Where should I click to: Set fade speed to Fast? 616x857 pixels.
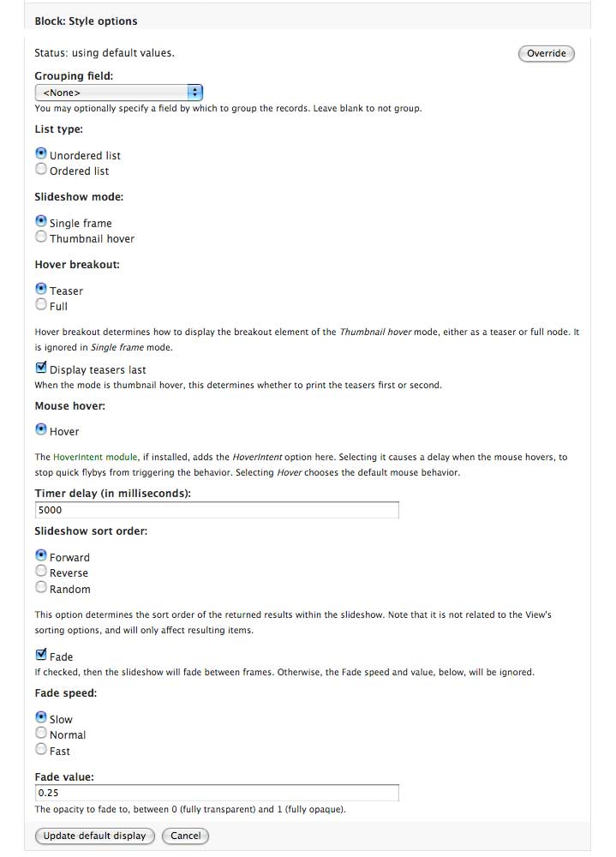pyautogui.click(x=41, y=750)
